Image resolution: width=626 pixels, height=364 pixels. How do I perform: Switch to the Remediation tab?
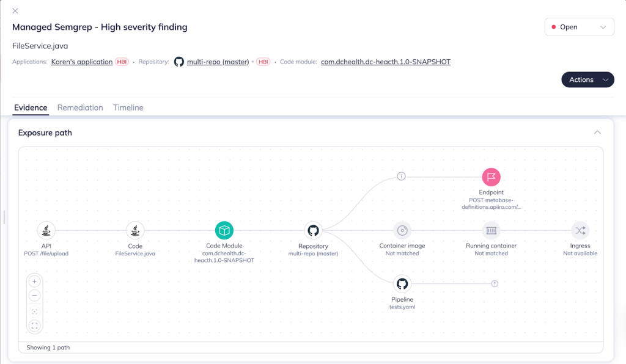click(x=80, y=107)
